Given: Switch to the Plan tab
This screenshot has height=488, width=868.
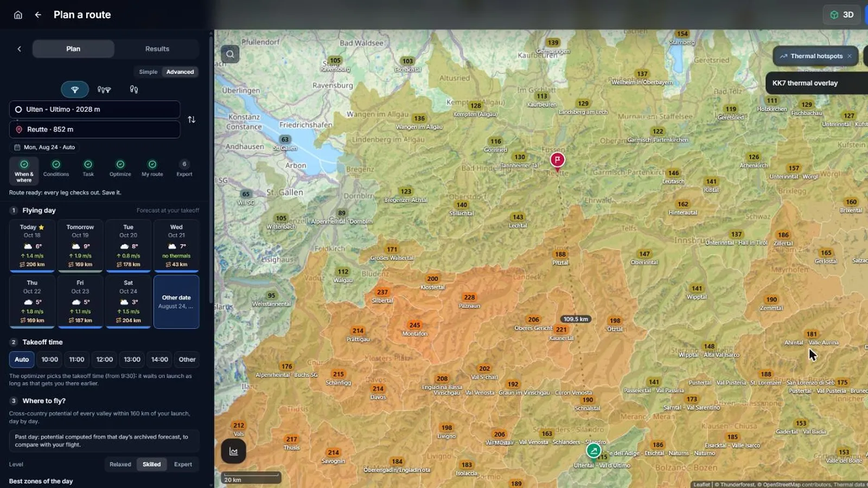Looking at the screenshot, I should coord(73,49).
